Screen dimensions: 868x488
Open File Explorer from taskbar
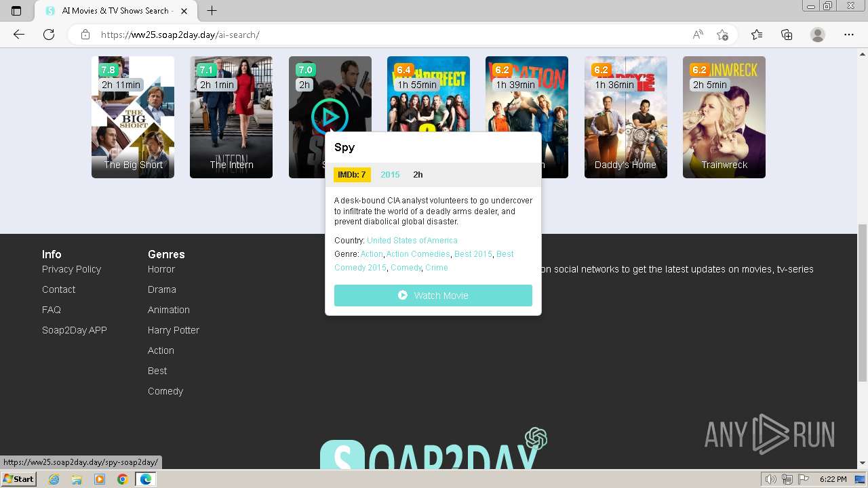pyautogui.click(x=77, y=479)
